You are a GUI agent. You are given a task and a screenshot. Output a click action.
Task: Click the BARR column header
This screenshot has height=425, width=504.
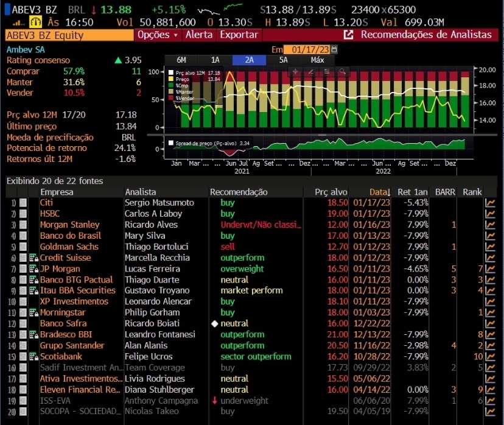(x=445, y=192)
